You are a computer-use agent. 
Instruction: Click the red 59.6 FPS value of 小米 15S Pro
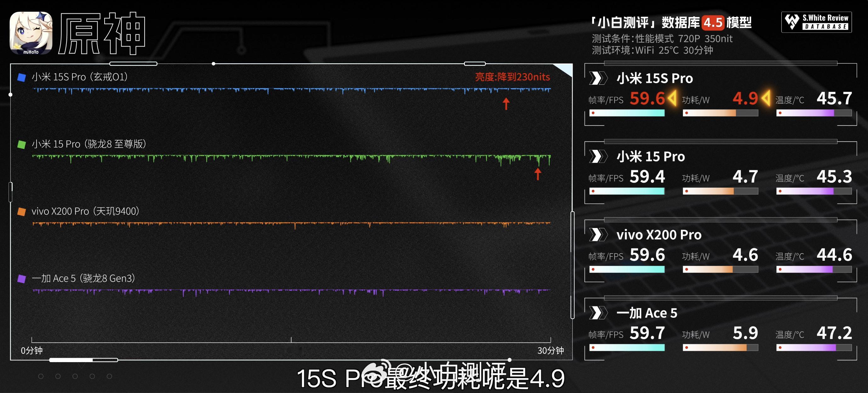(647, 99)
